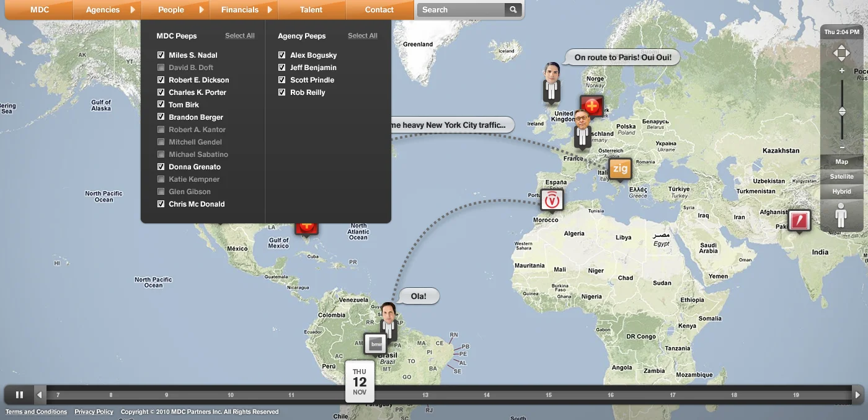Image resolution: width=868 pixels, height=420 pixels.
Task: Toggle the Tom Birk checkbox
Action: (x=161, y=105)
